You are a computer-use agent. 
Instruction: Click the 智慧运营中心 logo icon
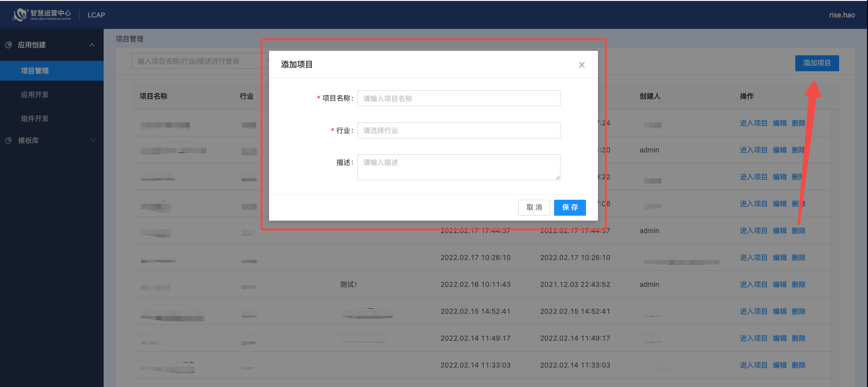tap(20, 14)
